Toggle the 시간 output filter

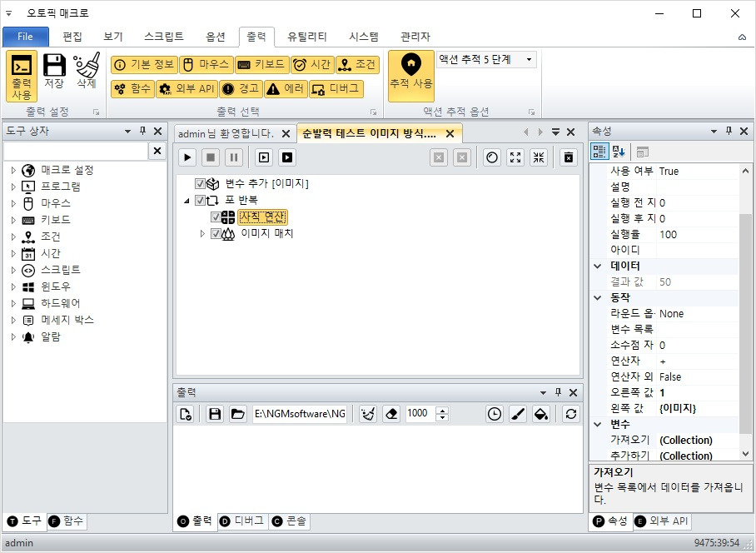tap(312, 65)
